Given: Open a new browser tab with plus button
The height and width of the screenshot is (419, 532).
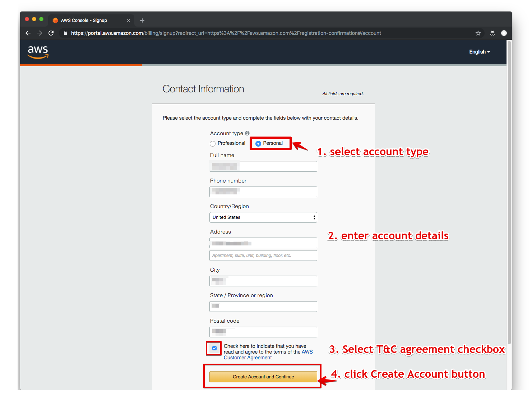Looking at the screenshot, I should click(142, 20).
